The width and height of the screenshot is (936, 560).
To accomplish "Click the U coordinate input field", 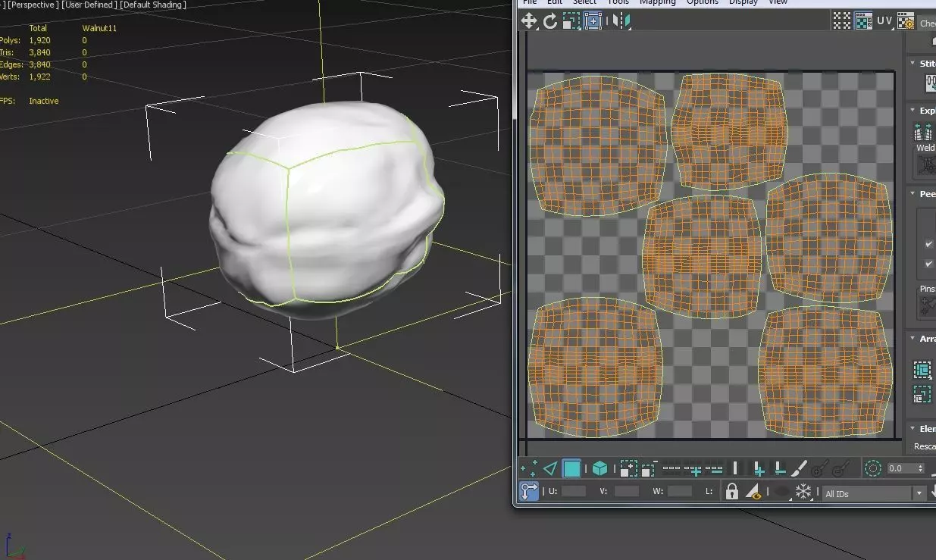I will pyautogui.click(x=573, y=491).
